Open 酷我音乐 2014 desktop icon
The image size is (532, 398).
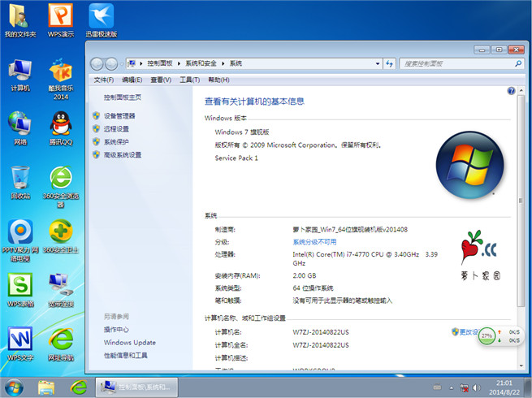click(x=61, y=79)
